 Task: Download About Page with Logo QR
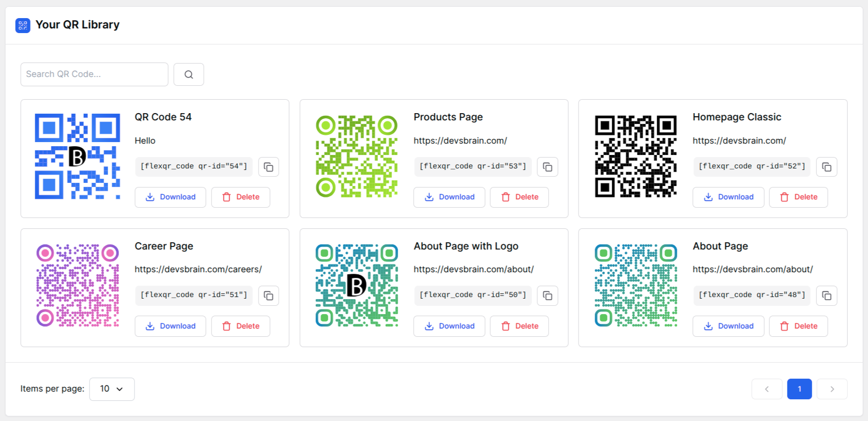(x=449, y=326)
